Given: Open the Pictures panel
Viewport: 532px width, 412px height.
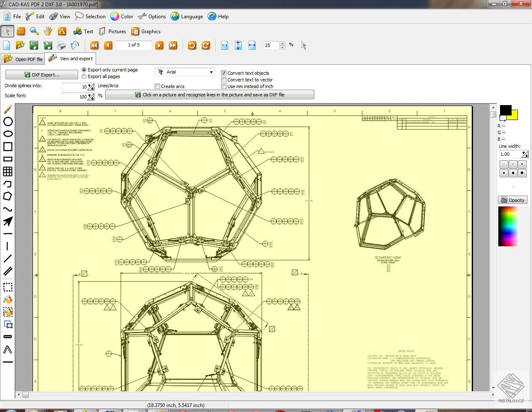Looking at the screenshot, I should pyautogui.click(x=112, y=31).
